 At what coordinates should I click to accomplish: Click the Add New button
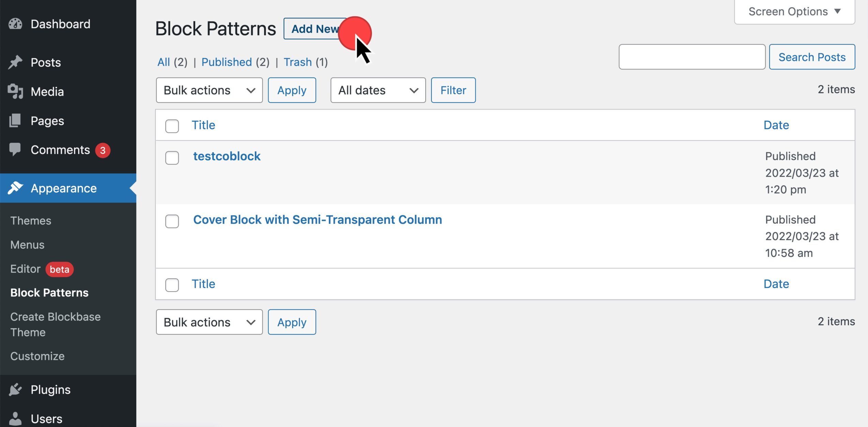pyautogui.click(x=315, y=29)
